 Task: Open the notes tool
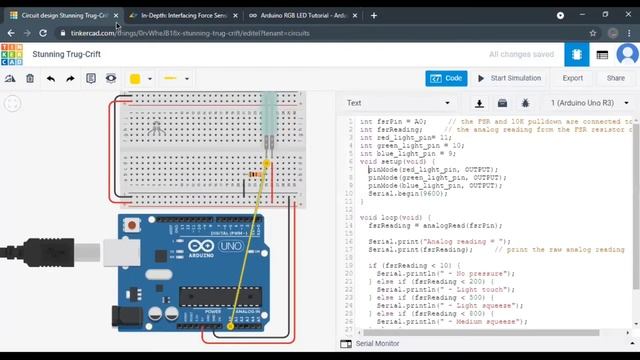tap(91, 78)
